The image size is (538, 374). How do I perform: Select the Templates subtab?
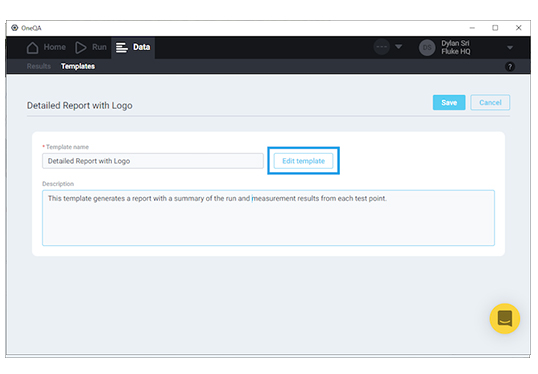pos(78,66)
